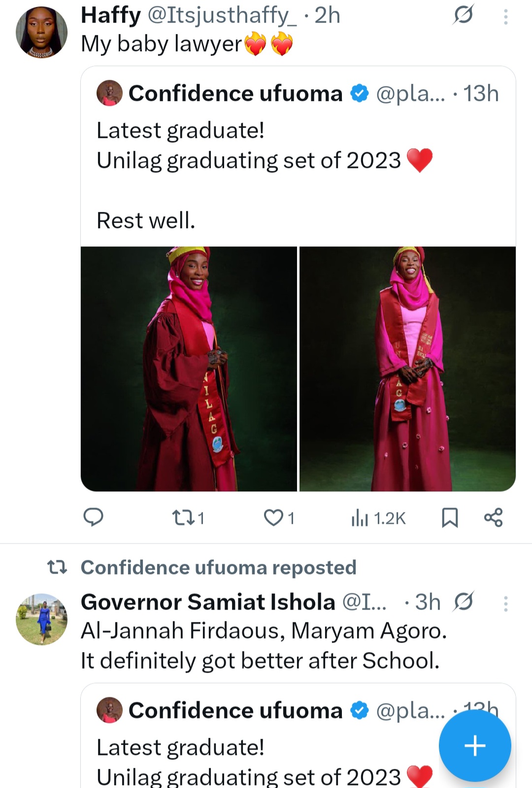Viewport: 532px width, 788px height.
Task: Like Haffy's baby lawyer post
Action: (273, 517)
